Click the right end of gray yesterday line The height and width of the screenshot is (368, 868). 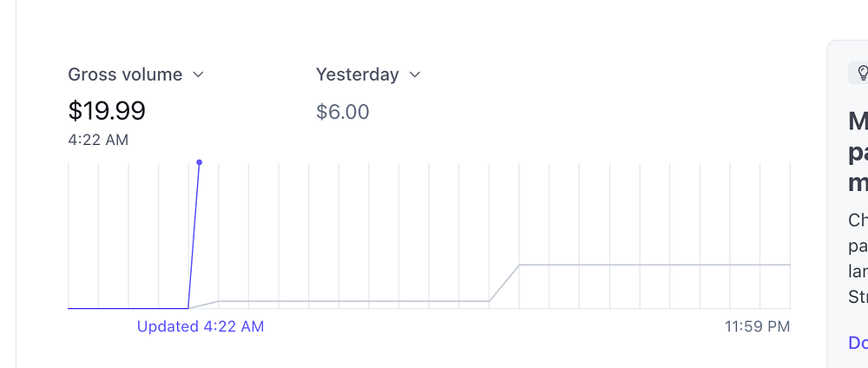click(786, 265)
